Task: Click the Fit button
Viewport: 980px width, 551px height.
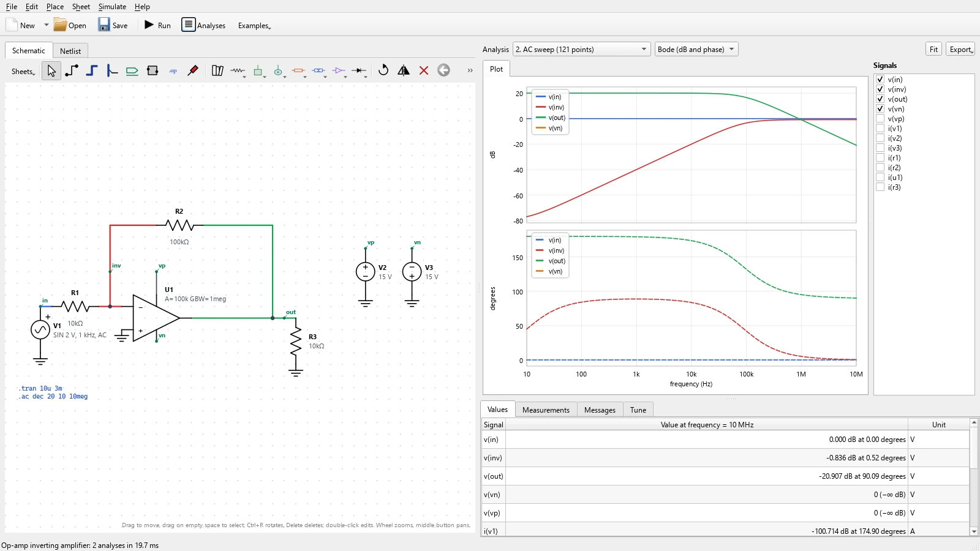Action: (933, 50)
